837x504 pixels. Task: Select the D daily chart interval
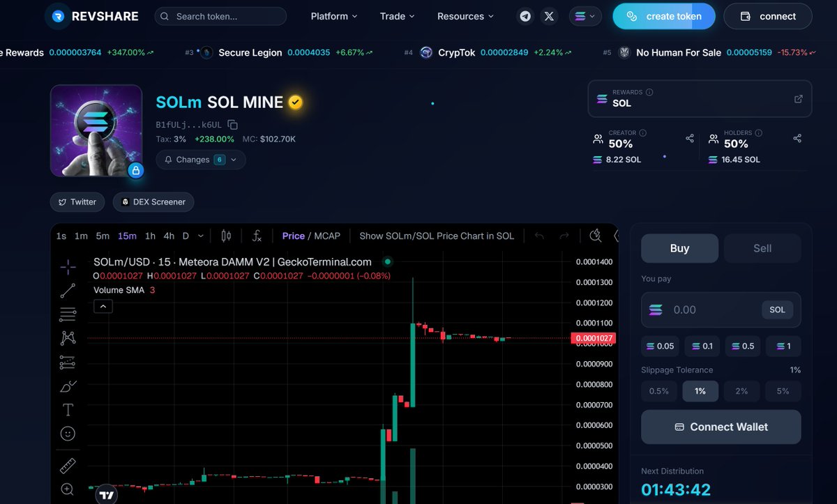(186, 236)
